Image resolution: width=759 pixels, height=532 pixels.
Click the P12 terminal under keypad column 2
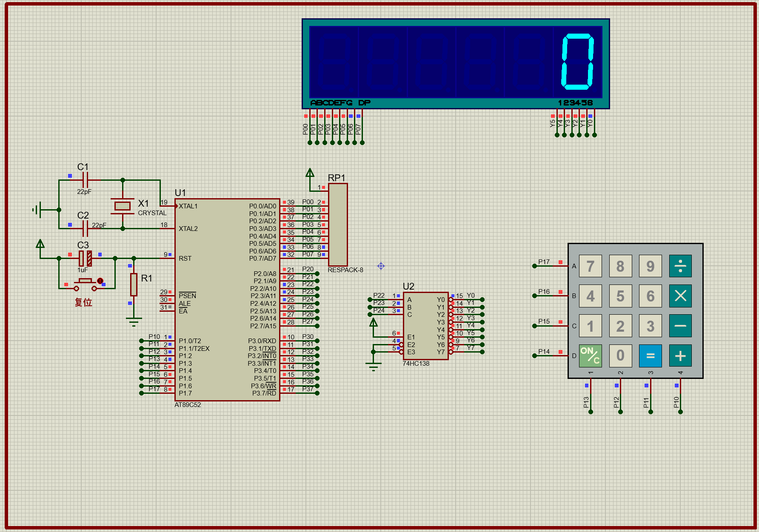pyautogui.click(x=620, y=412)
